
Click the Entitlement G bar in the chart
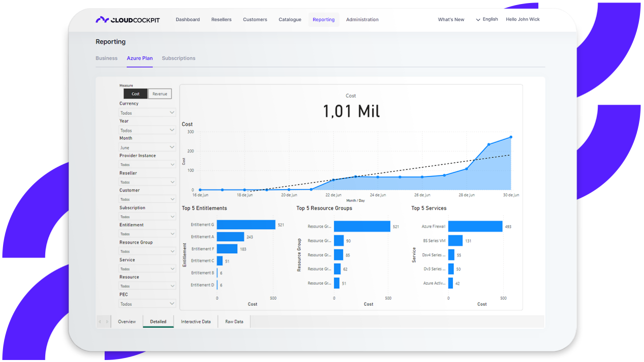(246, 225)
